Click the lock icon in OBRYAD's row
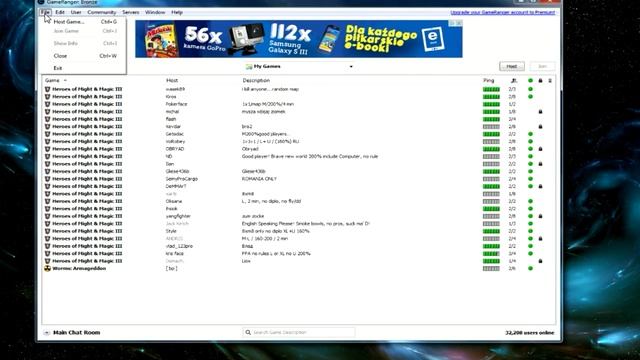 540,149
